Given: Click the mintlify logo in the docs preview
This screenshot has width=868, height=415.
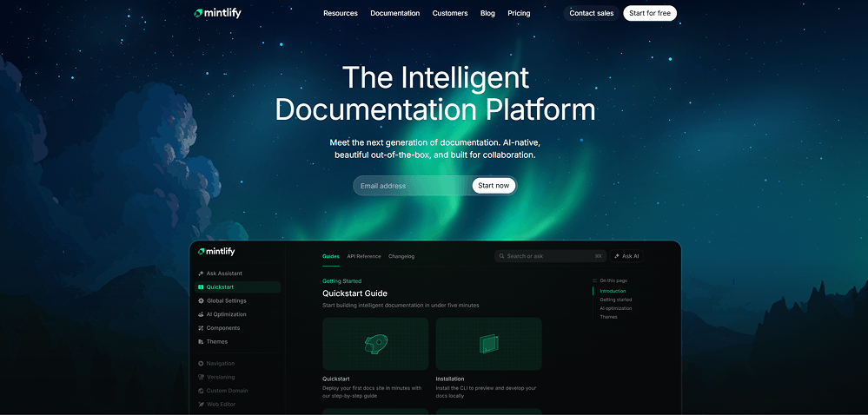Looking at the screenshot, I should pyautogui.click(x=216, y=252).
